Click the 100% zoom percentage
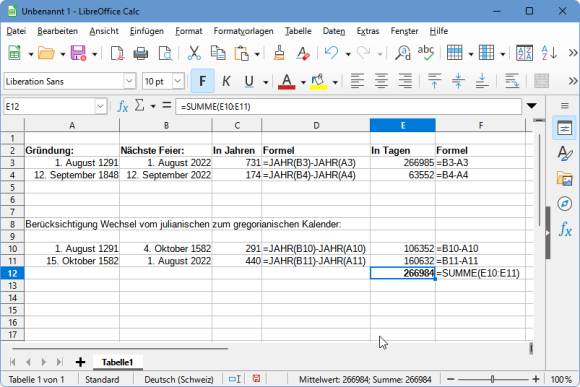The image size is (580, 387). click(x=561, y=380)
